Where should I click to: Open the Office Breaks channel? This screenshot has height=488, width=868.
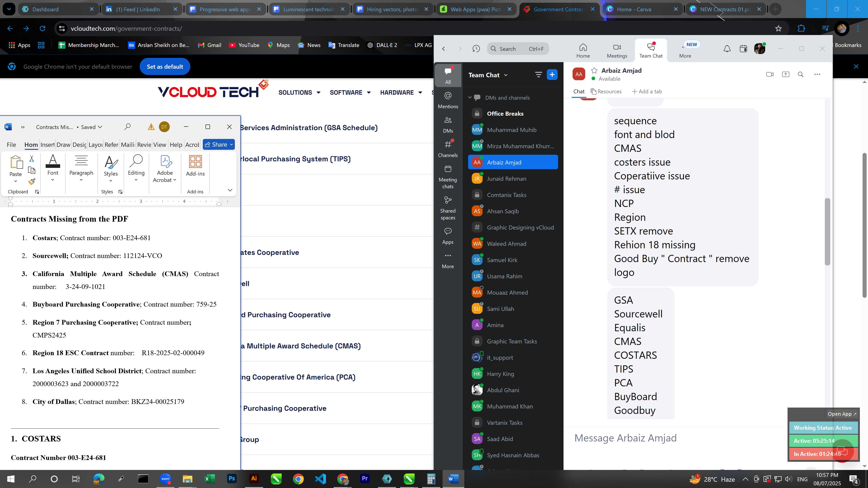513,113
